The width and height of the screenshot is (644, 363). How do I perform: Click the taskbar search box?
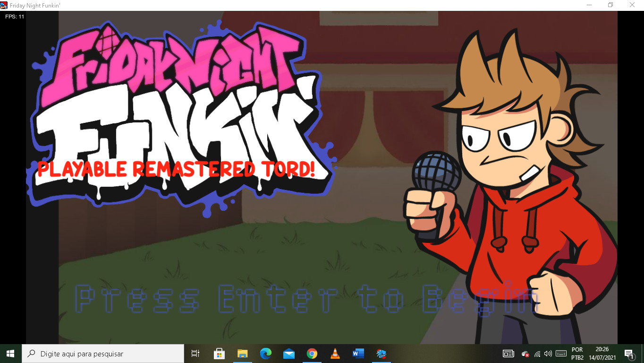[x=103, y=354]
